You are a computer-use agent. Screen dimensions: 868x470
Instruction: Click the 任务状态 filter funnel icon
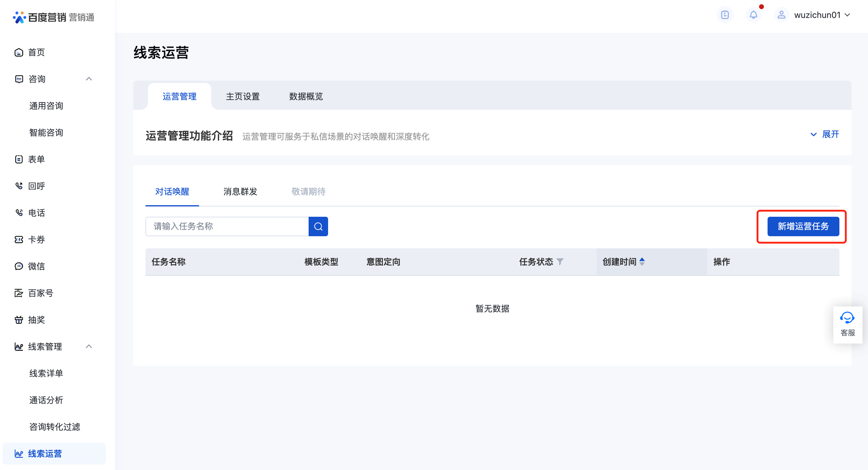560,261
